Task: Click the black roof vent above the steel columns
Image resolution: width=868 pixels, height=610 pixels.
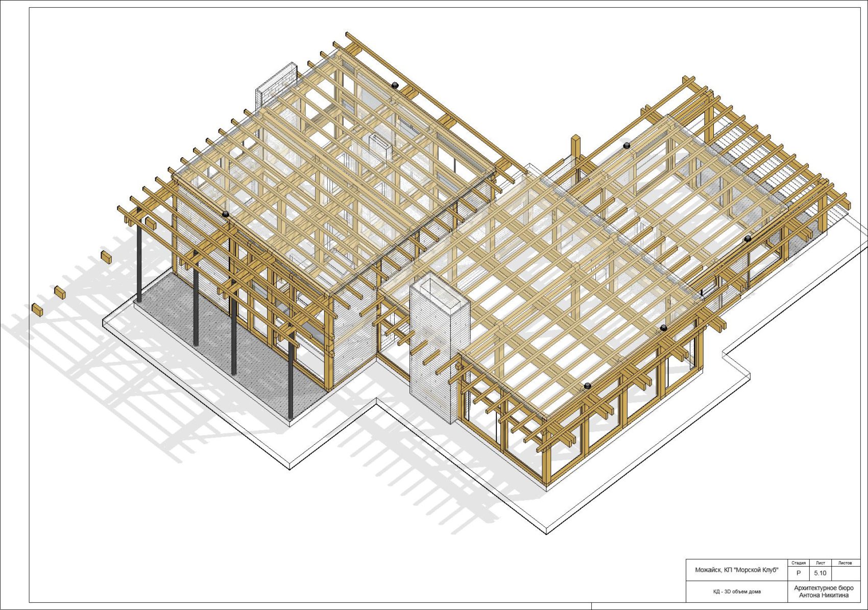Action: pos(225,214)
